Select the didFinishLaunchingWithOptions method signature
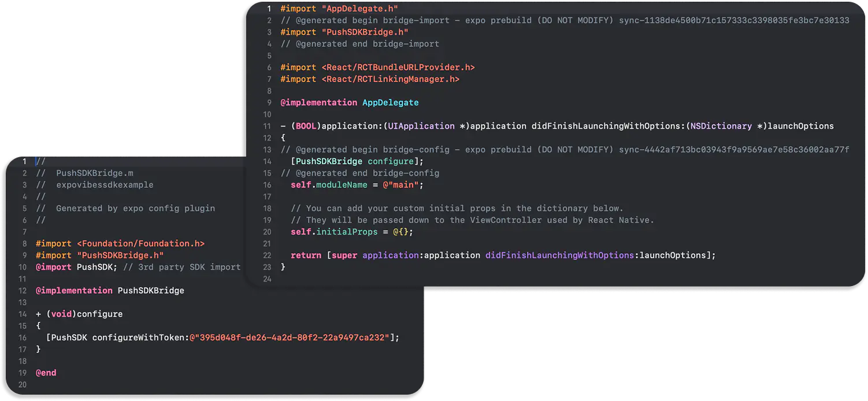The height and width of the screenshot is (401, 868). pyautogui.click(x=555, y=125)
